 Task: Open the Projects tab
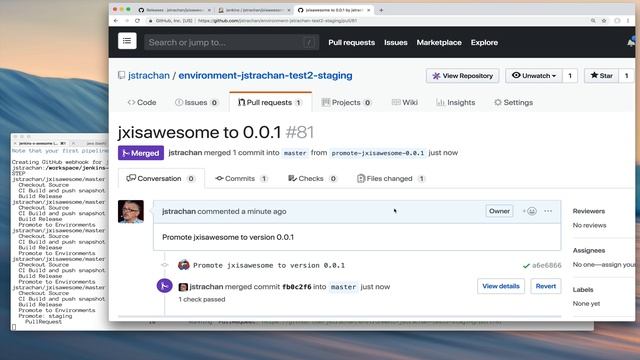pos(346,102)
